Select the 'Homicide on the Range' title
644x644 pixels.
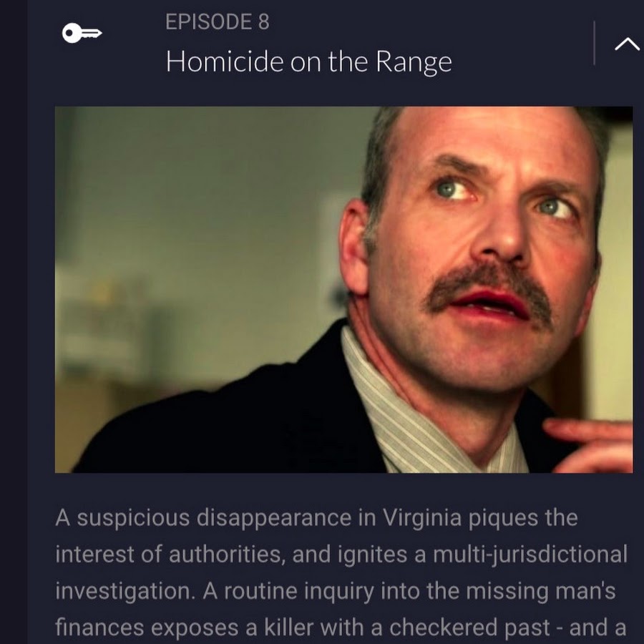tap(309, 62)
